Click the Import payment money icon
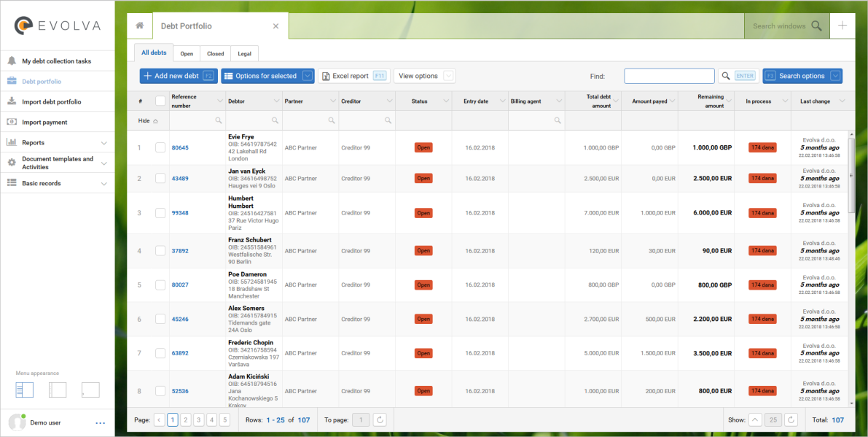 [12, 122]
